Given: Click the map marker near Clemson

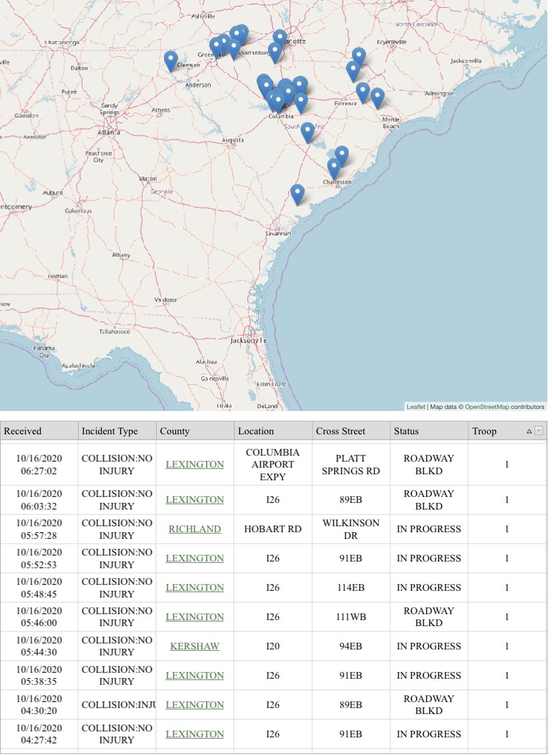Looking at the screenshot, I should point(171,61).
